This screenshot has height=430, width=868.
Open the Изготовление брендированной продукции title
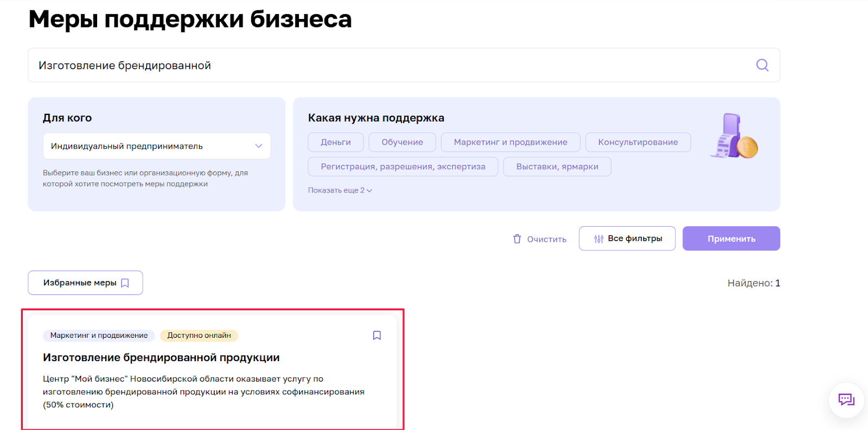[161, 358]
